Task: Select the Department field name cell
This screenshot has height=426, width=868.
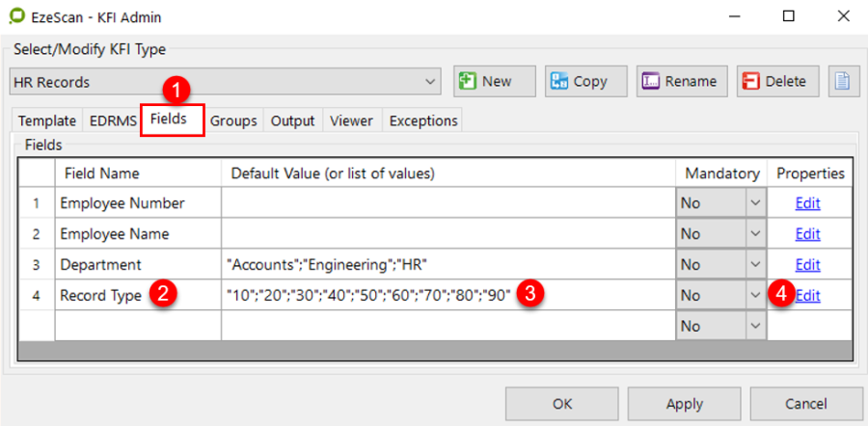Action: (x=137, y=265)
